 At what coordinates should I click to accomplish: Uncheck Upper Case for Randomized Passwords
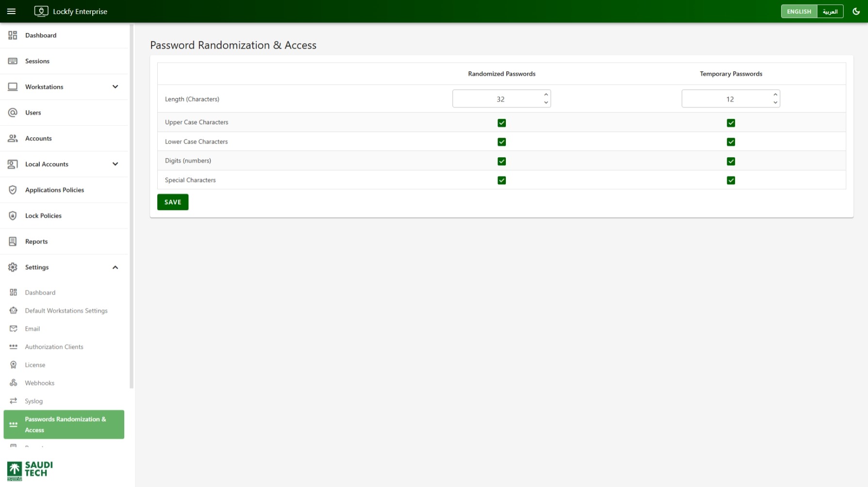[501, 123]
